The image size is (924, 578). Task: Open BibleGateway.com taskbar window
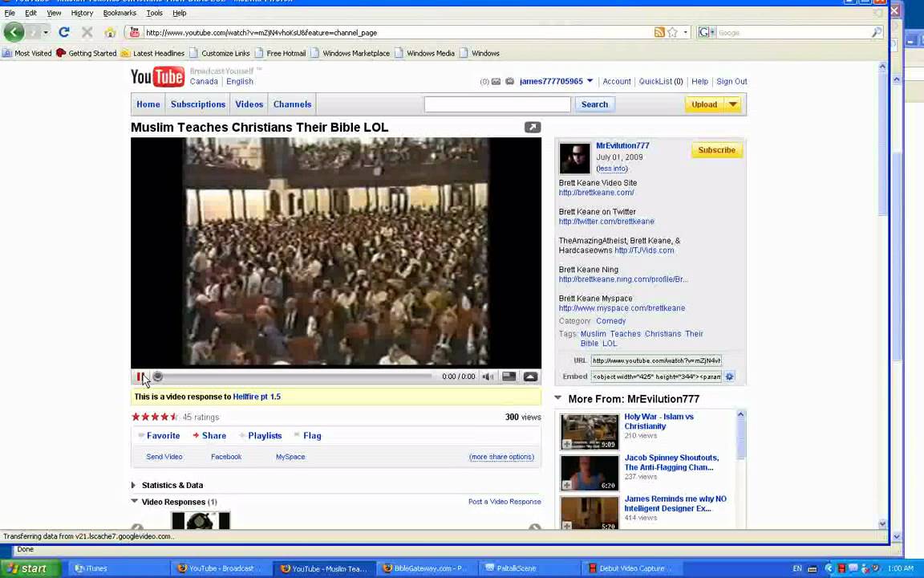(x=428, y=568)
